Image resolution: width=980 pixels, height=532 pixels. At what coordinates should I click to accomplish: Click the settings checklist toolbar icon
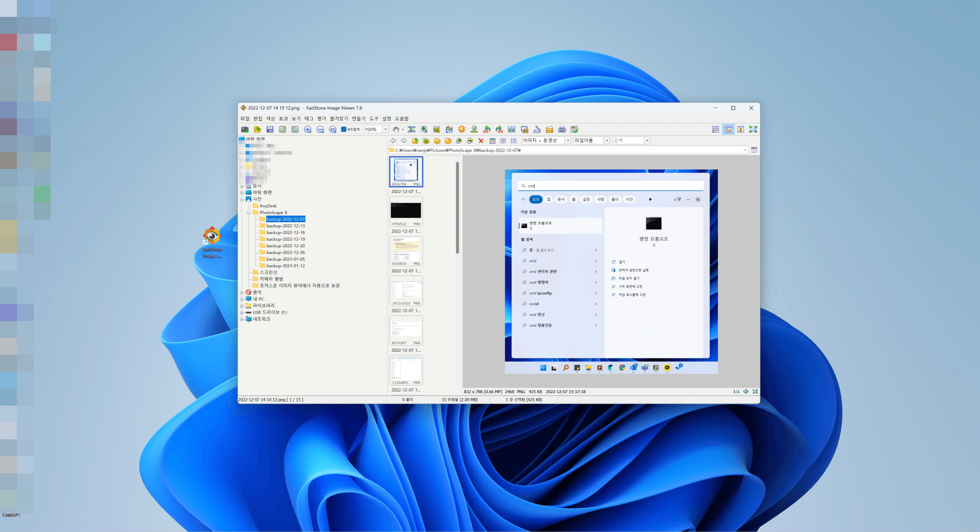click(x=574, y=130)
